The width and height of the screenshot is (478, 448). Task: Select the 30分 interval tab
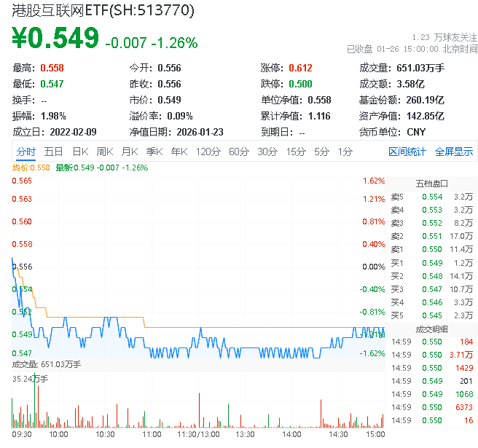(267, 152)
